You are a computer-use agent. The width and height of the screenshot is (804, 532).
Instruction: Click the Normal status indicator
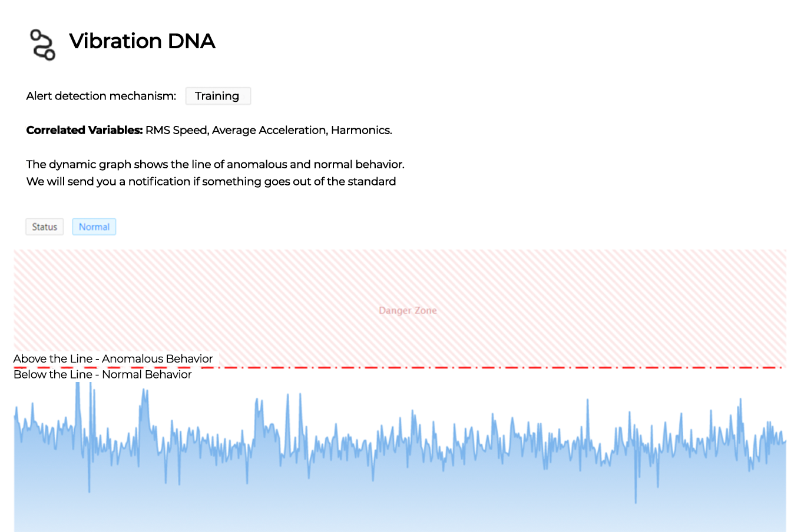pos(94,226)
